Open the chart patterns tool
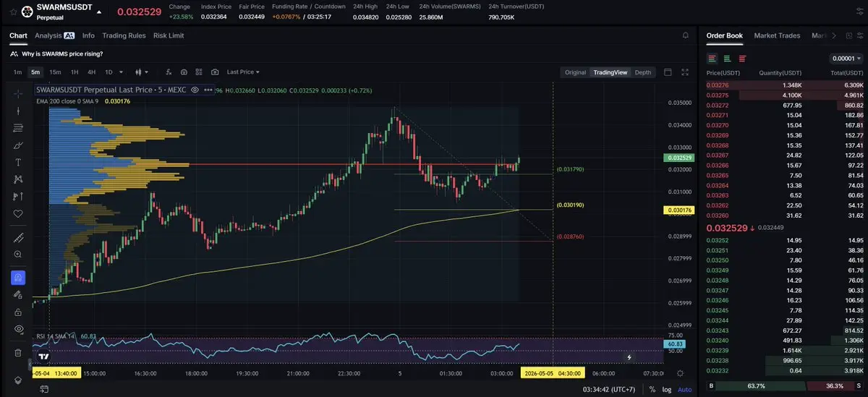The image size is (868, 397). [18, 179]
